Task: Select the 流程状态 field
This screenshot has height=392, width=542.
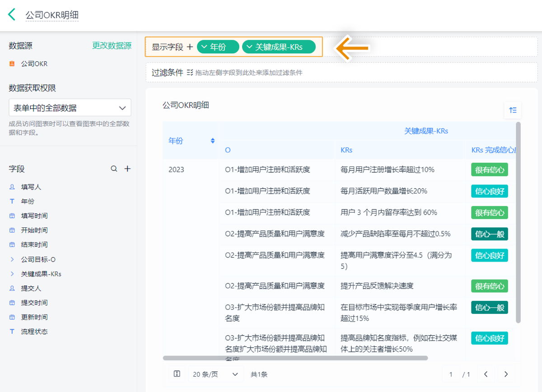Action: coord(34,332)
